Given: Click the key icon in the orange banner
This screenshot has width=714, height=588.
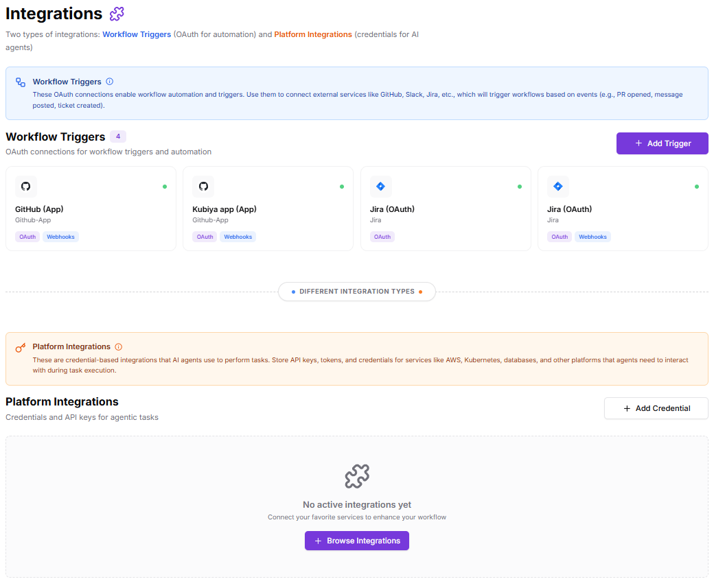Looking at the screenshot, I should point(19,346).
